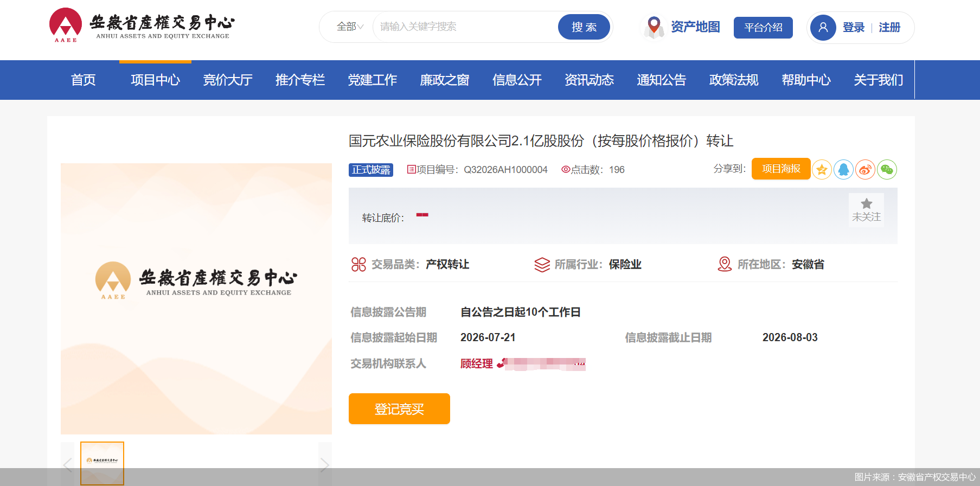The width and height of the screenshot is (980, 486).
Task: Select the highlighted gallery thumbnail
Action: pos(102,463)
